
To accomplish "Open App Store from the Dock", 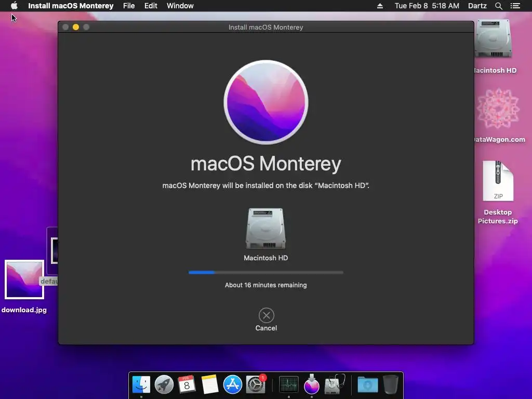I will [232, 384].
